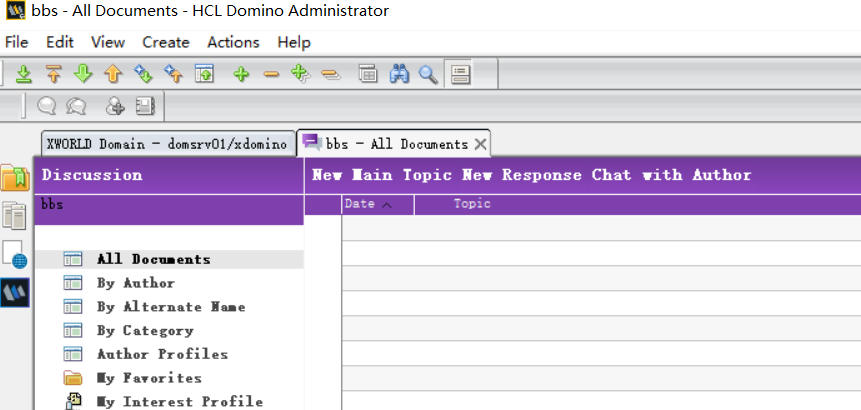Click Chat with Author action button
The image size is (861, 410).
pos(671,175)
